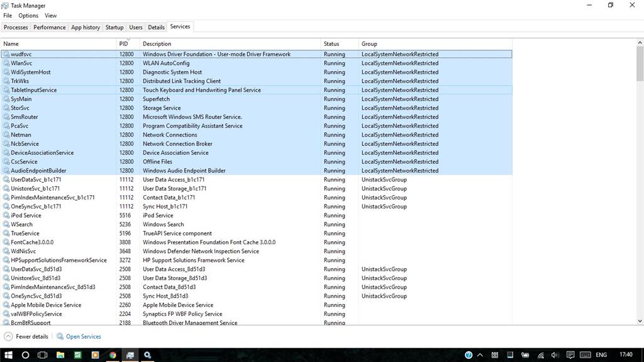Click the gear icon beside Apple Mobile Device Service

tap(6, 305)
